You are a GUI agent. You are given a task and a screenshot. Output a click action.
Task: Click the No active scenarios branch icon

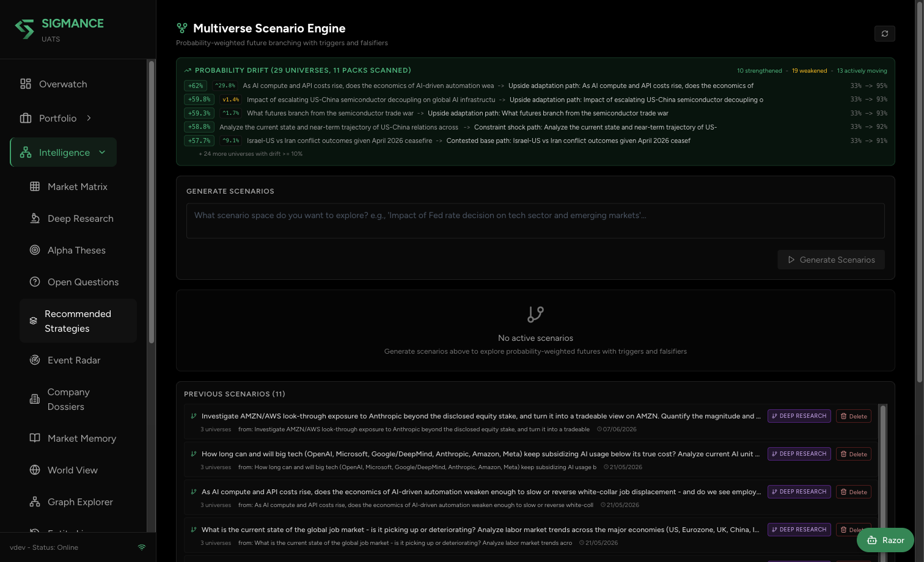click(535, 315)
